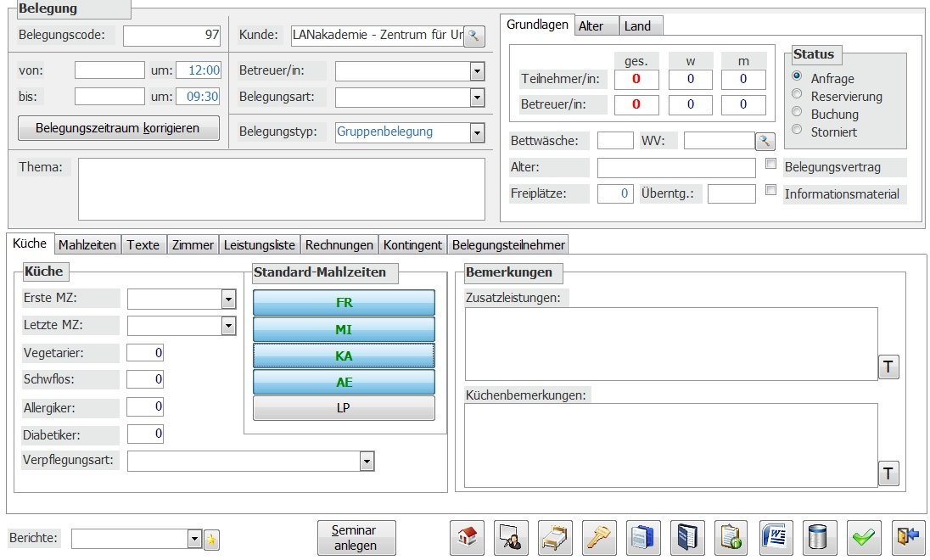Click the golden key icon button
Viewport: 930px width, 560px height.
click(x=599, y=538)
